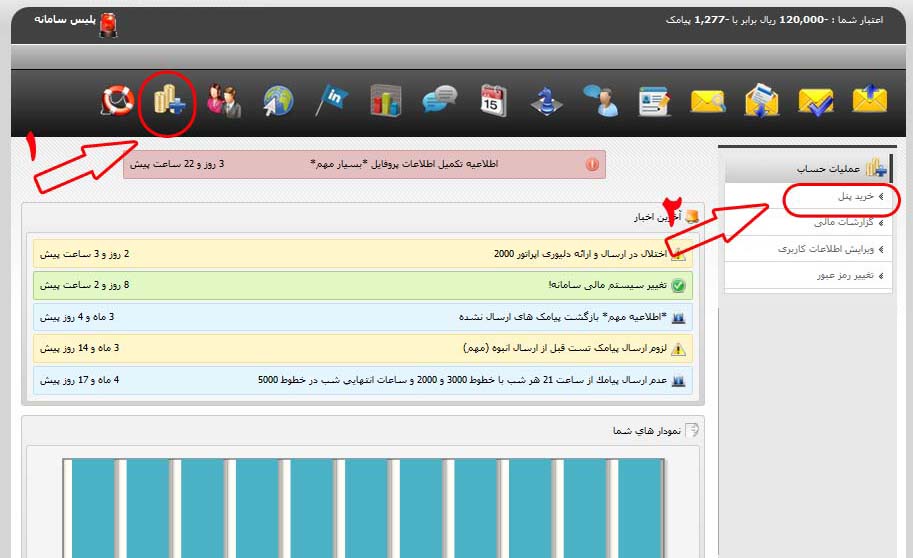Viewport: 913px width, 558px height.
Task: Open the calendar 15 scheduling icon
Action: coord(493,101)
